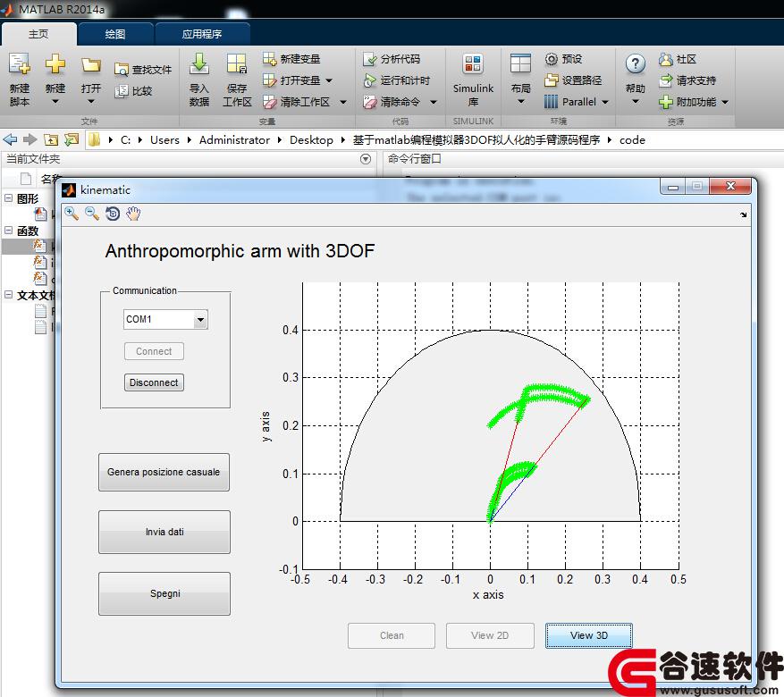
Task: Click the Import Data (导入数据) icon
Action: (x=199, y=63)
